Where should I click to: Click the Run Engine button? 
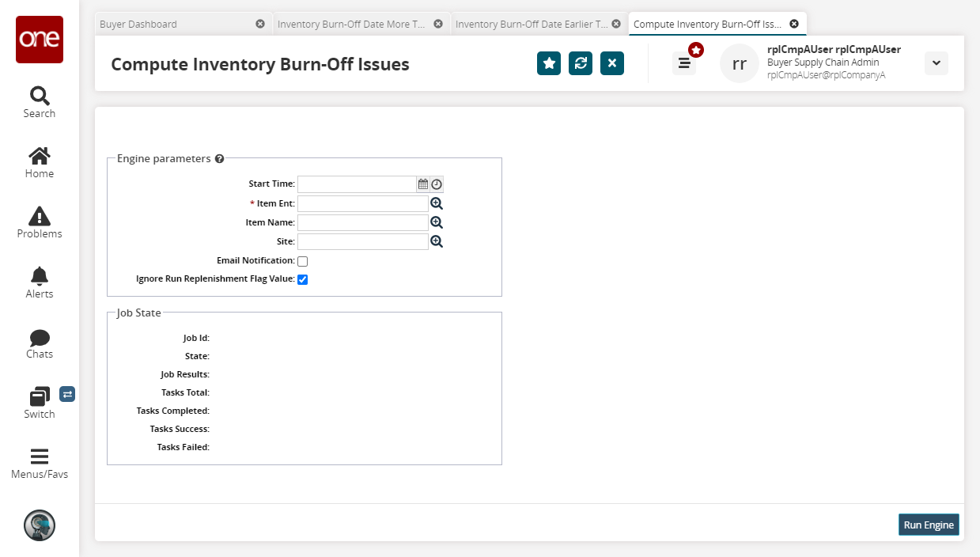(929, 525)
